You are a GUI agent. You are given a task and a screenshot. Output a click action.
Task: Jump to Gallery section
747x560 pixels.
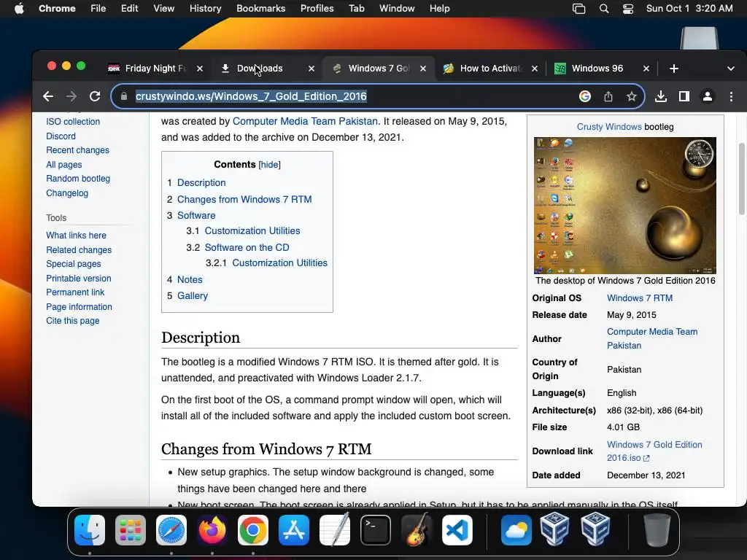click(193, 296)
